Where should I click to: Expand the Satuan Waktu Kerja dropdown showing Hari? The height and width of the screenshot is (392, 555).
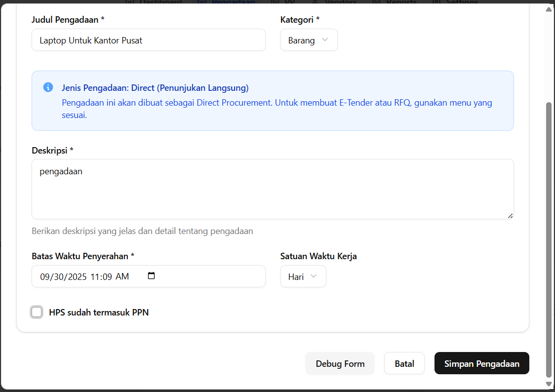[303, 276]
